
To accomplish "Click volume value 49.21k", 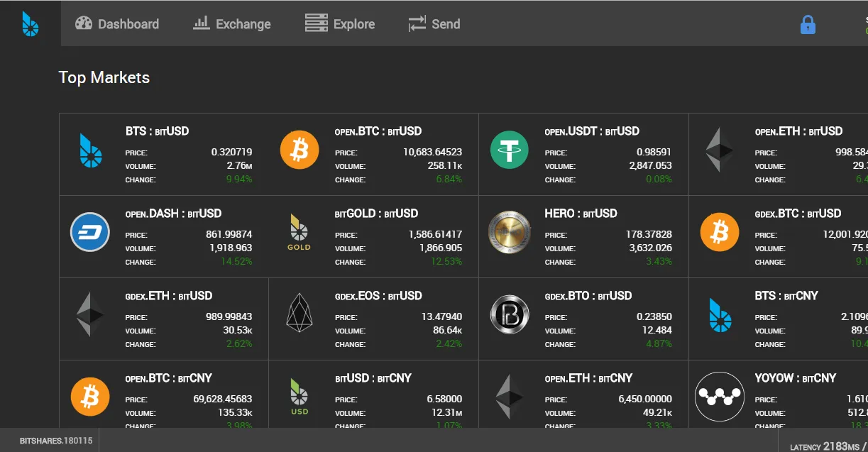I will pyautogui.click(x=658, y=412).
